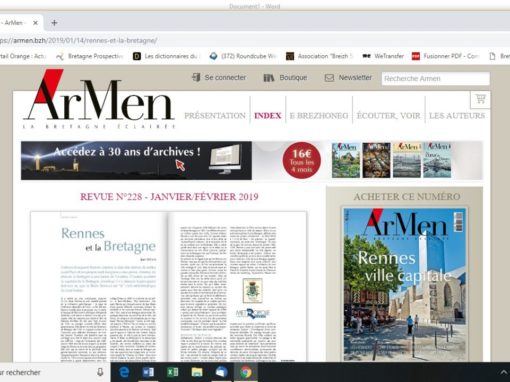Go to the LES AUTEURS section
The height and width of the screenshot is (382, 510).
click(x=457, y=116)
